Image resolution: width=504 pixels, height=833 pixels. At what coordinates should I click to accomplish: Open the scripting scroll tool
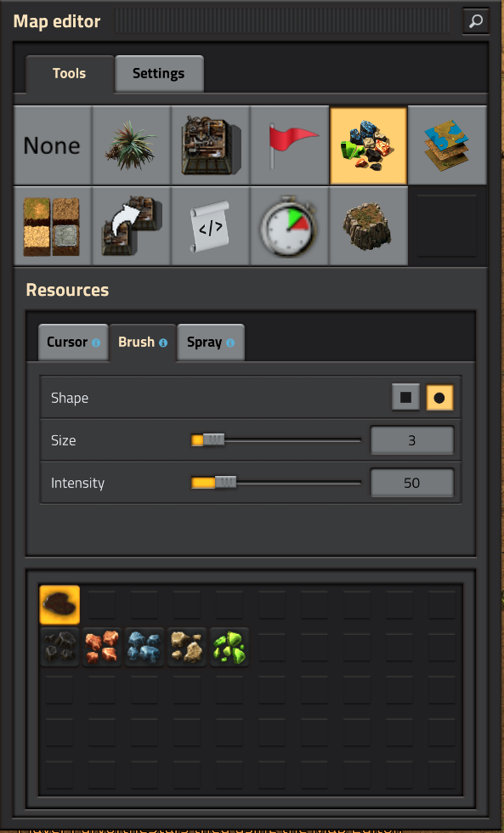[210, 226]
